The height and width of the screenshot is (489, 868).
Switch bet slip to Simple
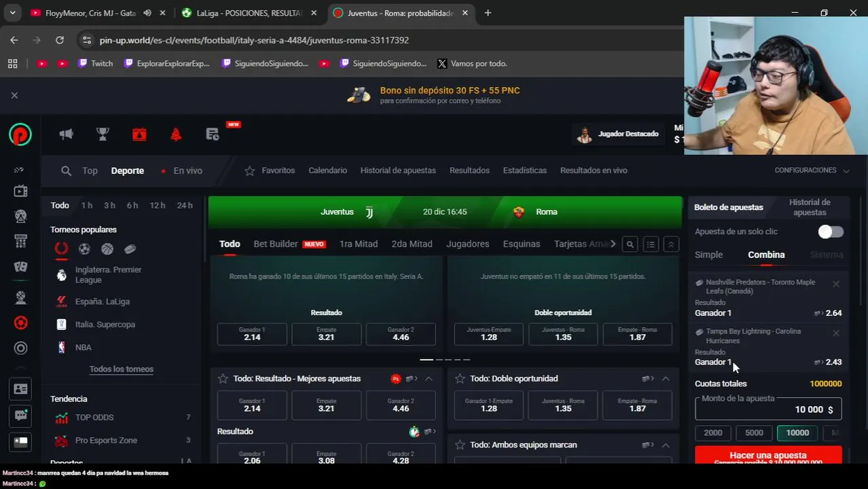pos(708,255)
